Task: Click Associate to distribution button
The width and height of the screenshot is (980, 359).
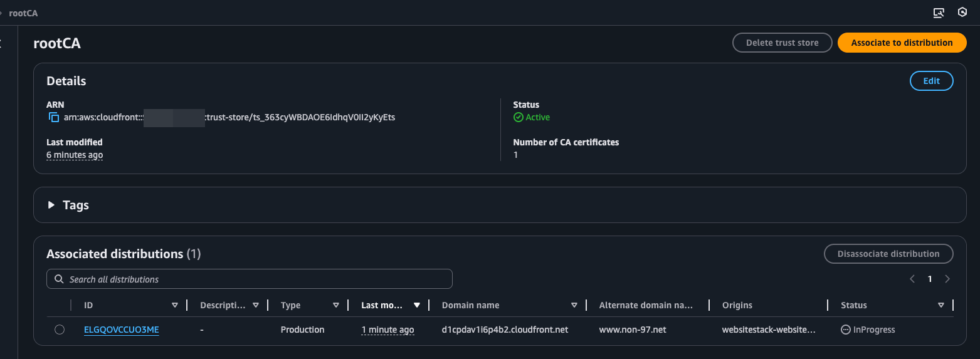Action: [x=902, y=43]
